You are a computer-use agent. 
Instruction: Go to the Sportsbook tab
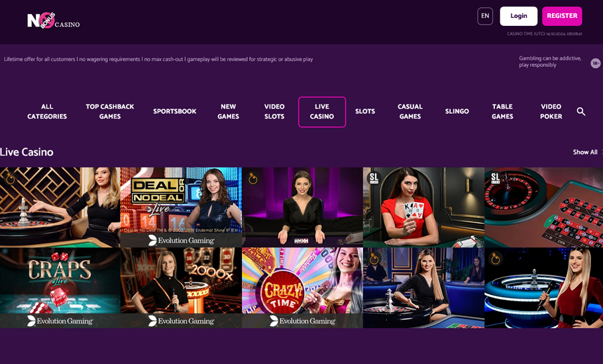point(174,111)
